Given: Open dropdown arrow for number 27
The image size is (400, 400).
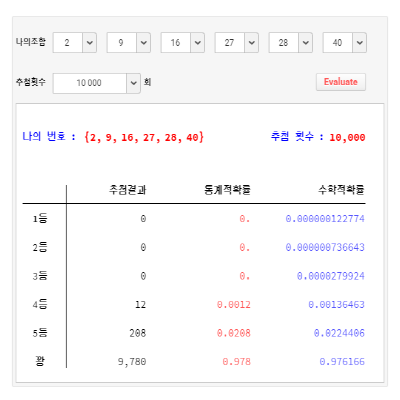Looking at the screenshot, I should [251, 43].
